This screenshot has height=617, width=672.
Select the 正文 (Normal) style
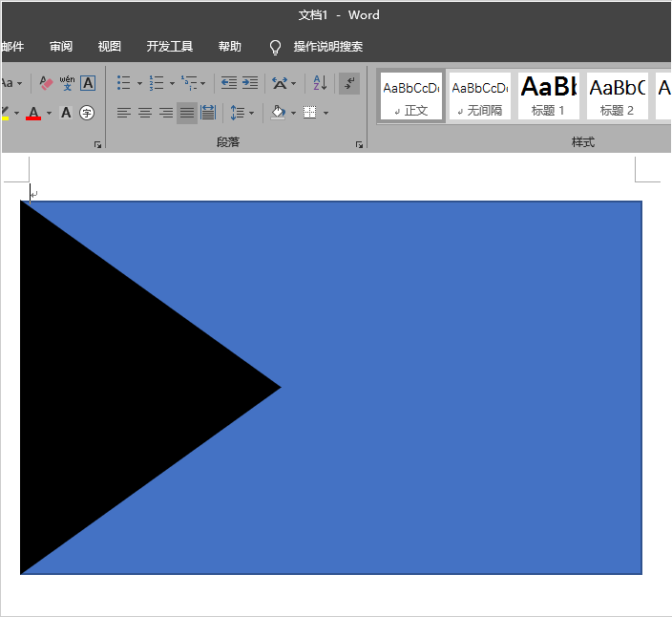pyautogui.click(x=411, y=96)
